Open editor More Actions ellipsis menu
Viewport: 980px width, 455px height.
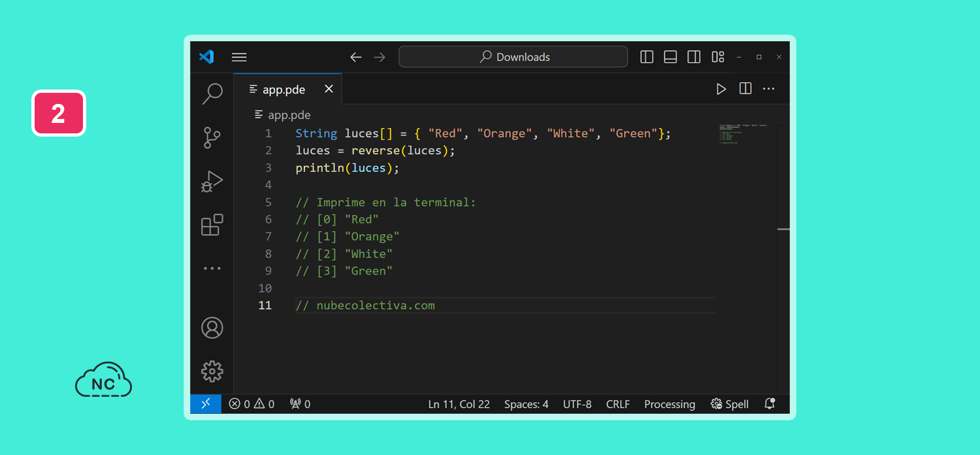pos(768,89)
